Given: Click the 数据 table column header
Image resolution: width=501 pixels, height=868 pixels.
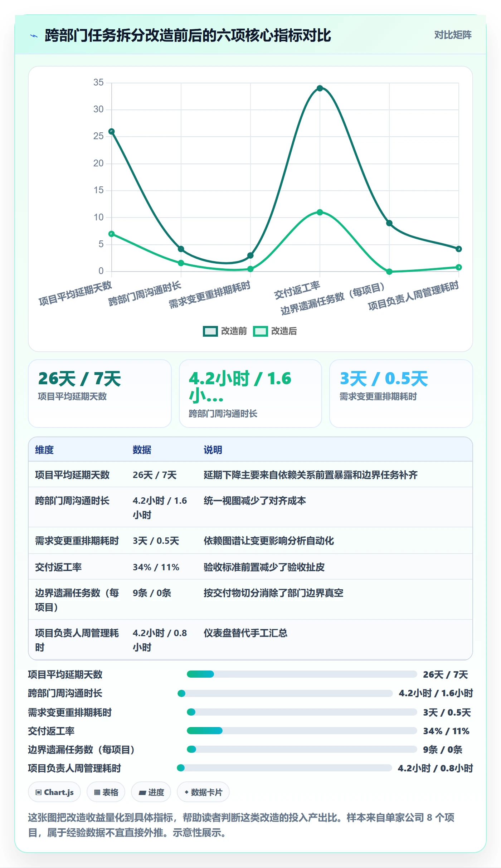Looking at the screenshot, I should (x=142, y=450).
